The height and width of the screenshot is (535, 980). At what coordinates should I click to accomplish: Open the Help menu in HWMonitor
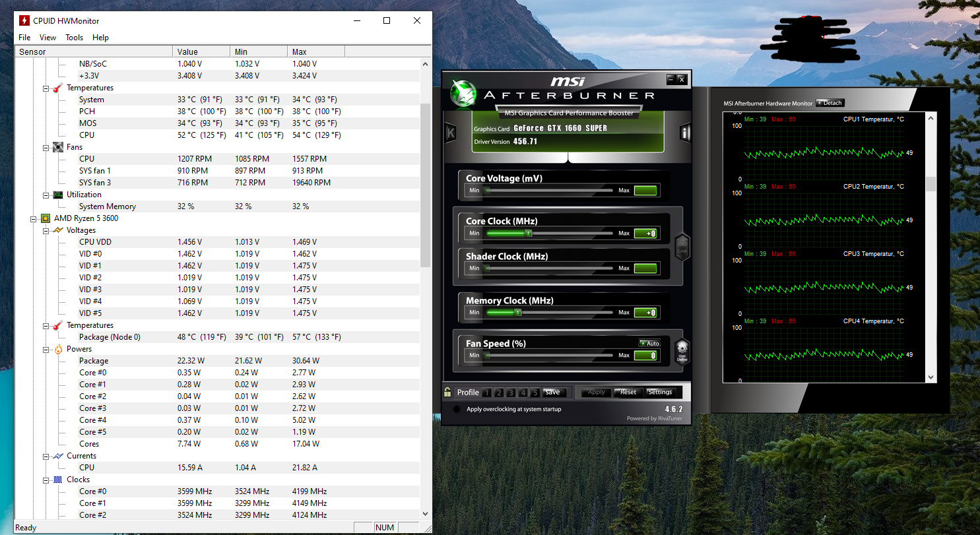coord(100,38)
